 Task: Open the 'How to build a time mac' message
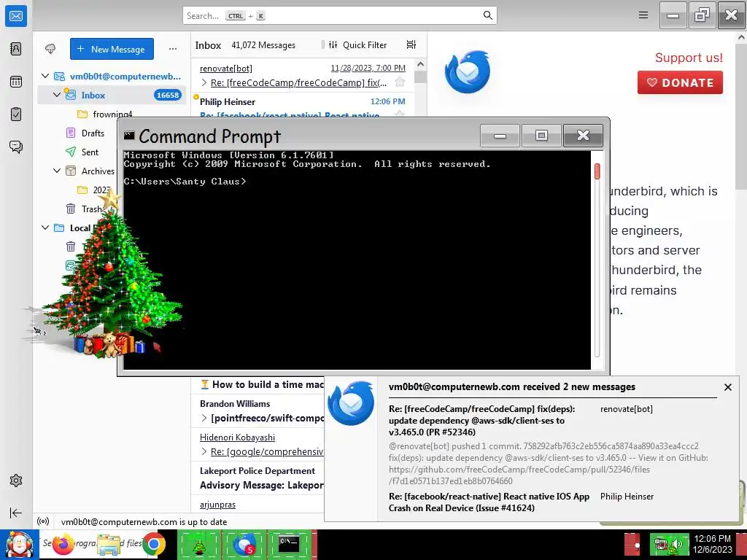pos(267,384)
